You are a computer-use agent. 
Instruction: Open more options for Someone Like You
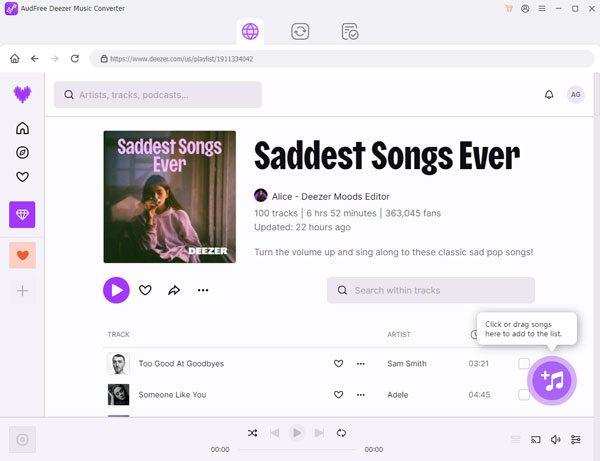360,395
